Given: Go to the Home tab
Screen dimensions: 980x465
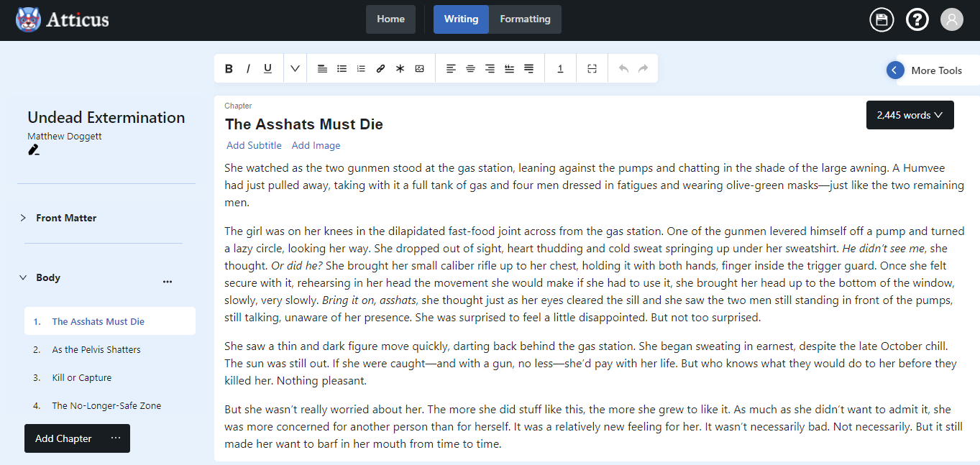Looking at the screenshot, I should click(x=390, y=19).
